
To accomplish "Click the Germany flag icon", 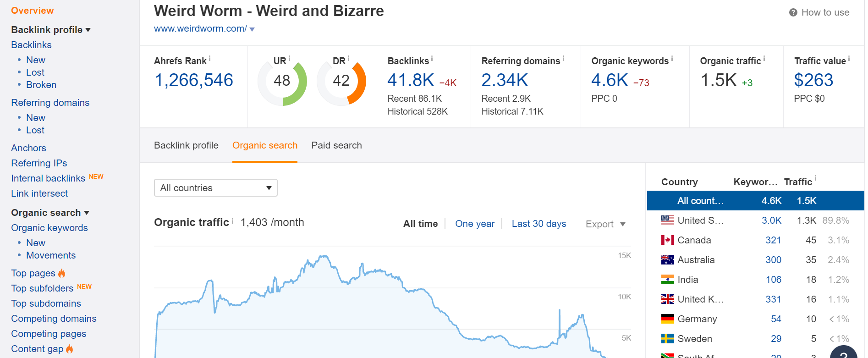I will (667, 319).
